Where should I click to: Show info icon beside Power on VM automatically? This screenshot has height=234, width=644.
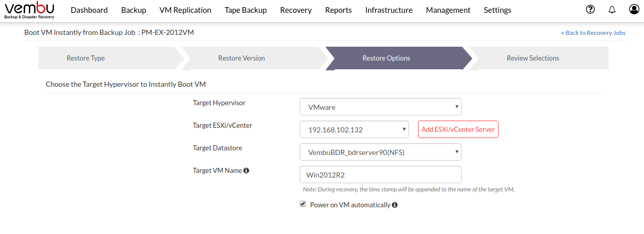[395, 205]
